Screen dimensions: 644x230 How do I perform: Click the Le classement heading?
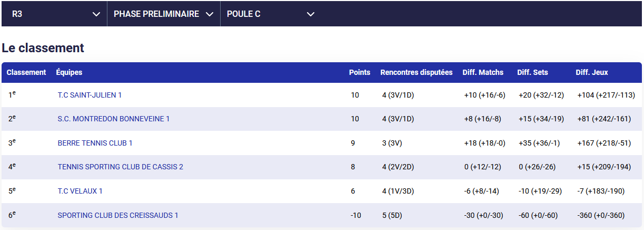click(43, 48)
